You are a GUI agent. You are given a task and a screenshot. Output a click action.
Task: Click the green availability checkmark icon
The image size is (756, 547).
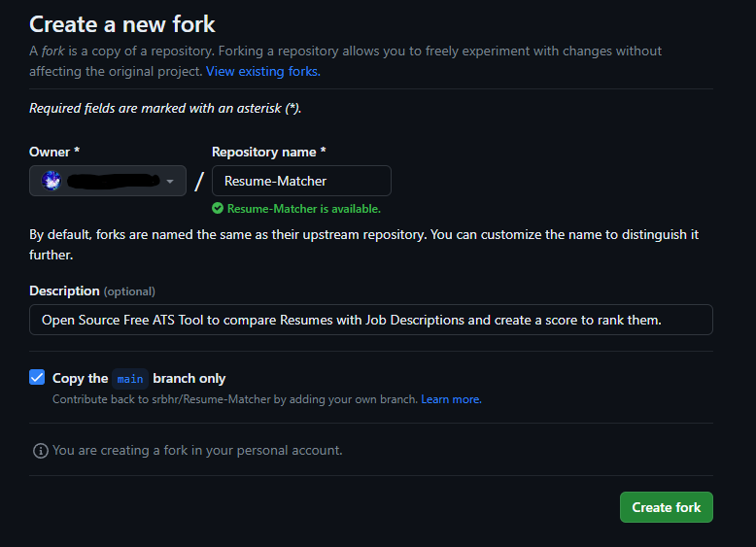click(219, 208)
